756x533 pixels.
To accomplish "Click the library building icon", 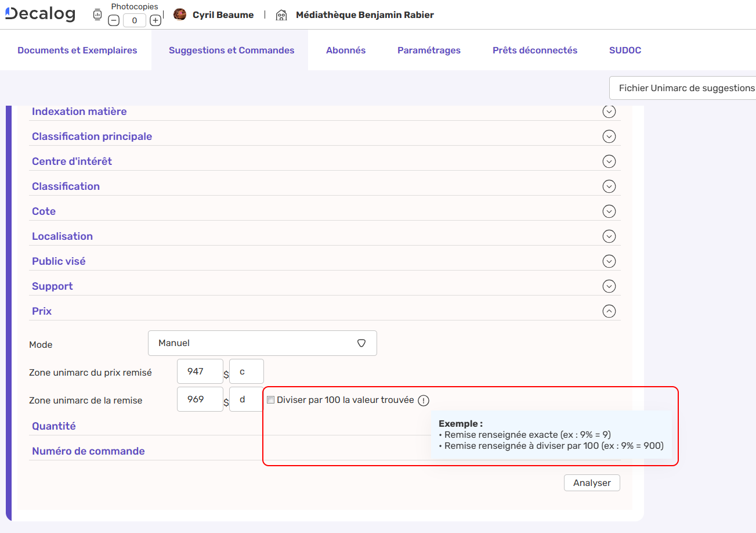I will (281, 15).
